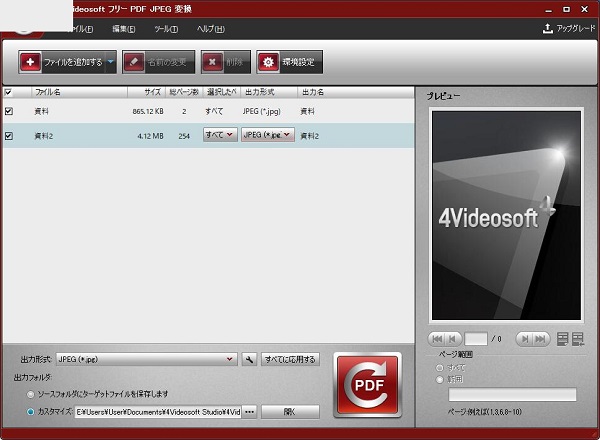Viewport: 600px width, 440px height.
Task: Open the ヘルプ(H) menu
Action: pyautogui.click(x=211, y=29)
